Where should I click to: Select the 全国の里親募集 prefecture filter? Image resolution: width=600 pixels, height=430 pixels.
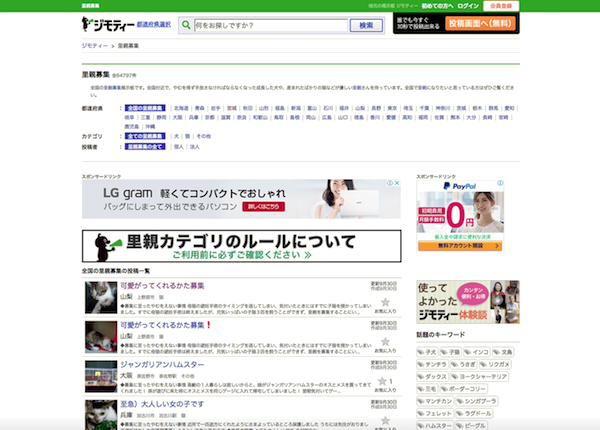(145, 106)
